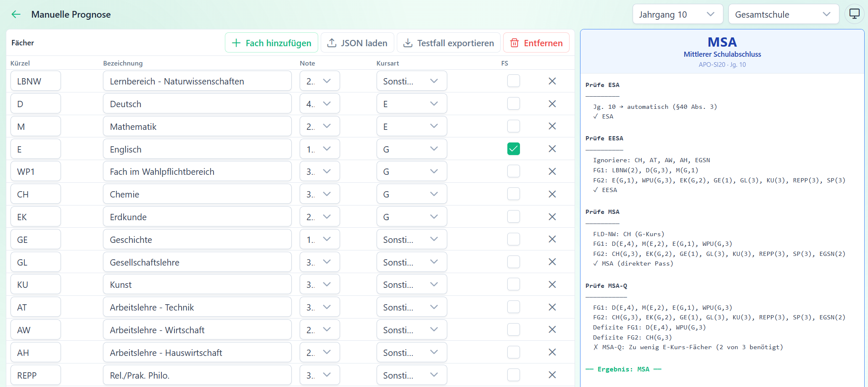Go back using the arrow icon
Viewport: 868px width, 387px height.
coord(16,14)
